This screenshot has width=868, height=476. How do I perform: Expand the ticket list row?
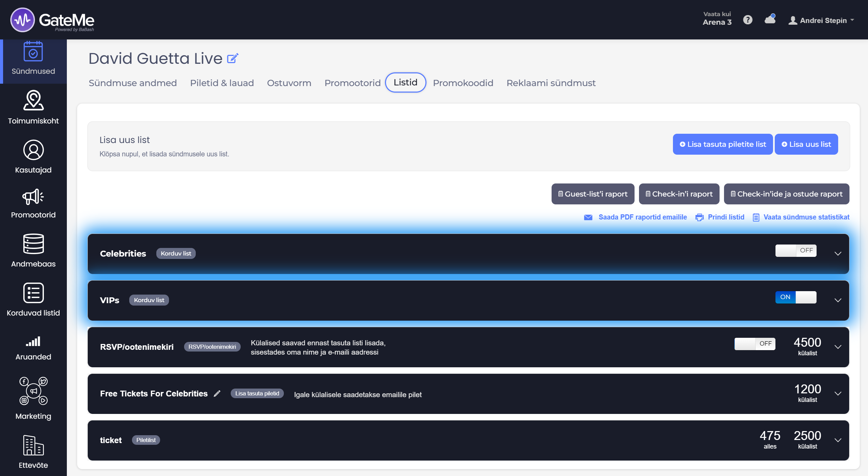click(838, 440)
